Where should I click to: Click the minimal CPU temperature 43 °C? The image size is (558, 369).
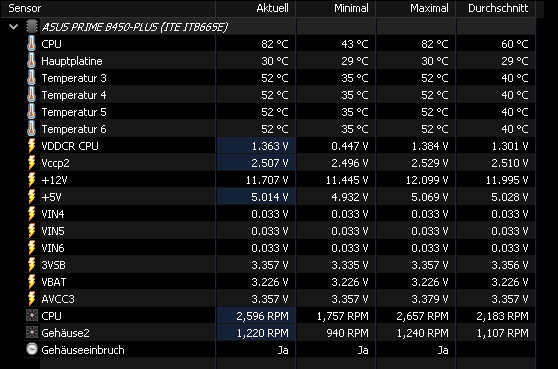(x=355, y=44)
